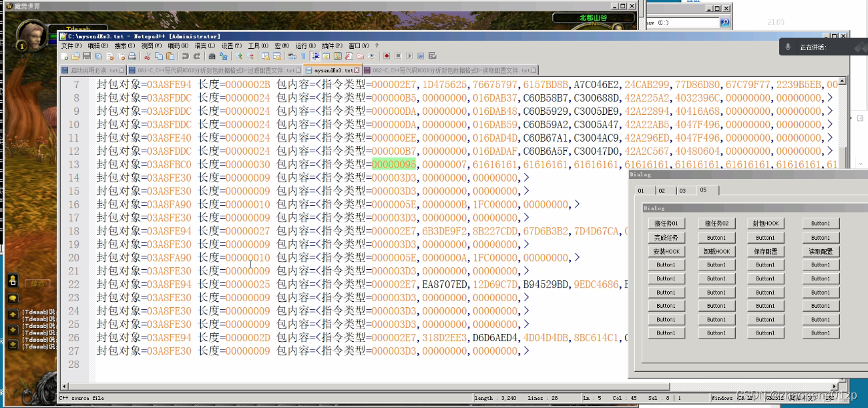
Task: Toggle show all characters pilcrow icon
Action: tap(302, 56)
